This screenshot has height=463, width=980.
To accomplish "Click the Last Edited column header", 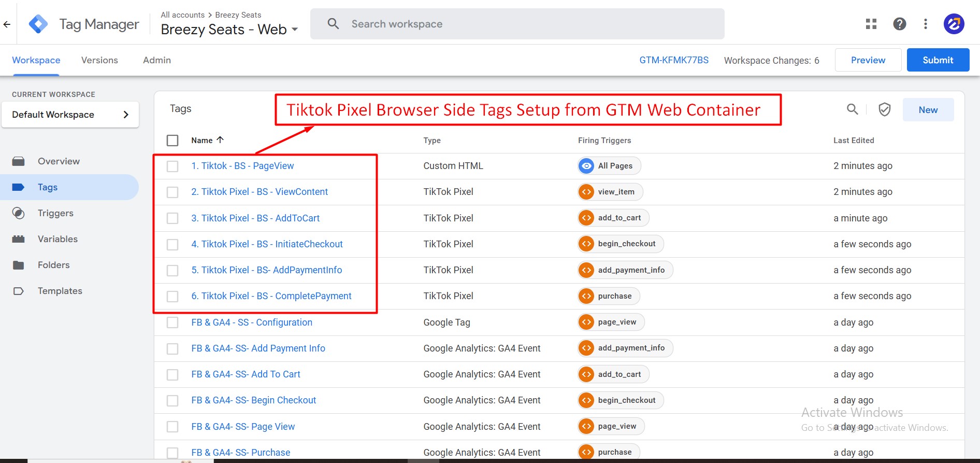I will [x=854, y=141].
